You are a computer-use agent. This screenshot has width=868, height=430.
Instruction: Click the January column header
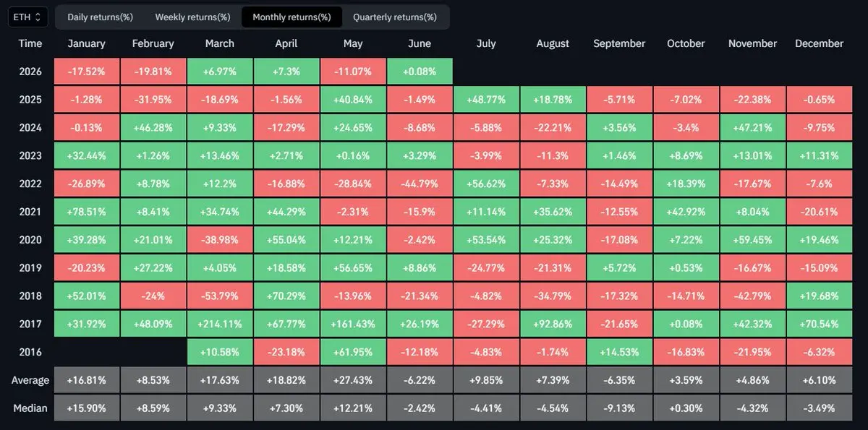pos(86,43)
